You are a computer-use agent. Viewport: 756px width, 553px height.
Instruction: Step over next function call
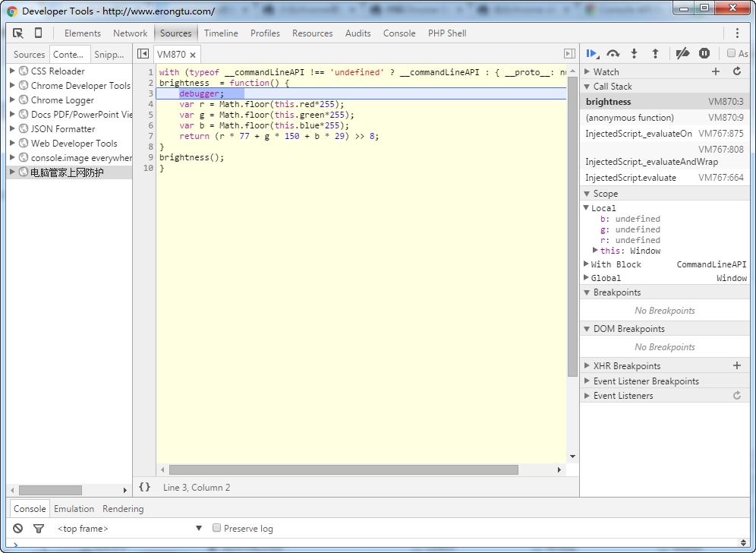coord(613,53)
